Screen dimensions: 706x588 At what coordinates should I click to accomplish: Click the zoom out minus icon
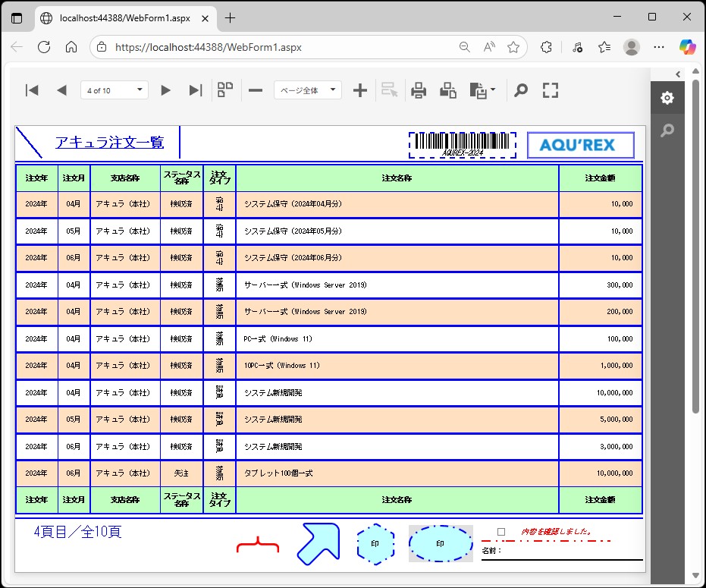pyautogui.click(x=256, y=91)
